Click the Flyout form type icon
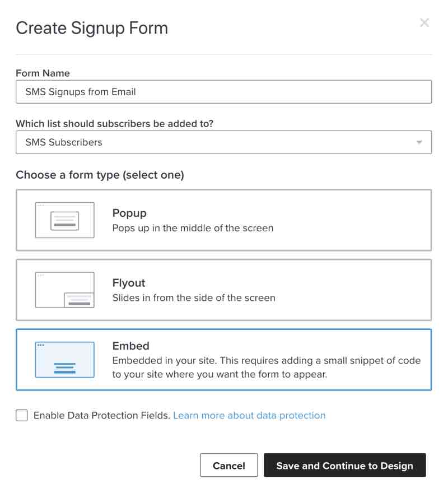This screenshot has height=493, width=448. [64, 290]
